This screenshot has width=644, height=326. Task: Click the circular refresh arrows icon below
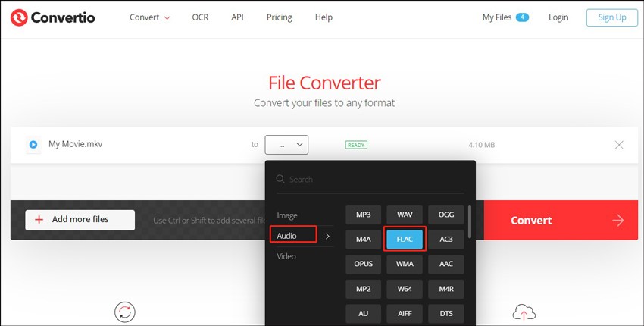[125, 312]
